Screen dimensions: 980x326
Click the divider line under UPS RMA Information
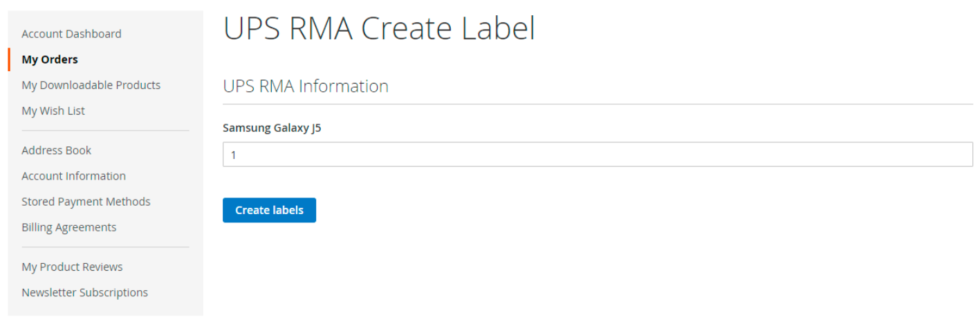[x=598, y=104]
